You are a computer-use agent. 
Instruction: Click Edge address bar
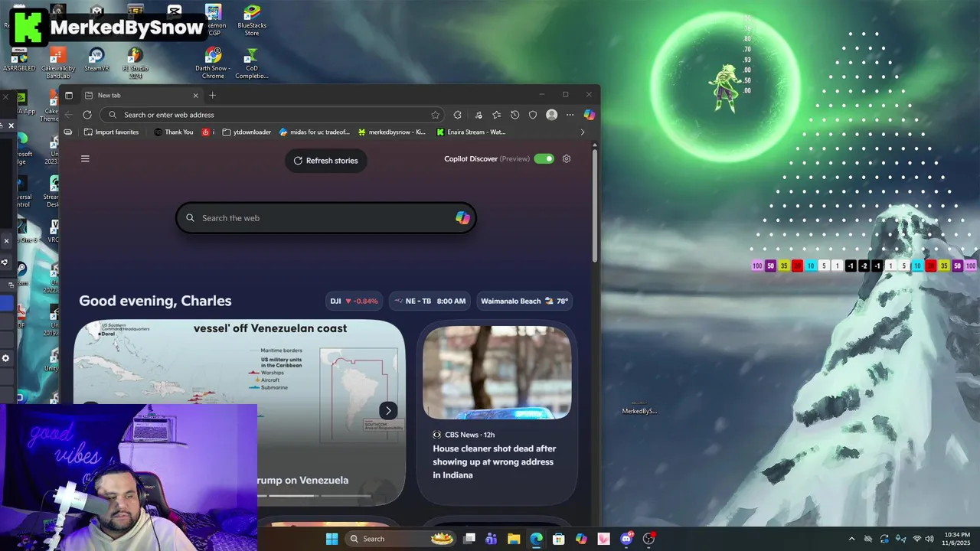(x=273, y=115)
